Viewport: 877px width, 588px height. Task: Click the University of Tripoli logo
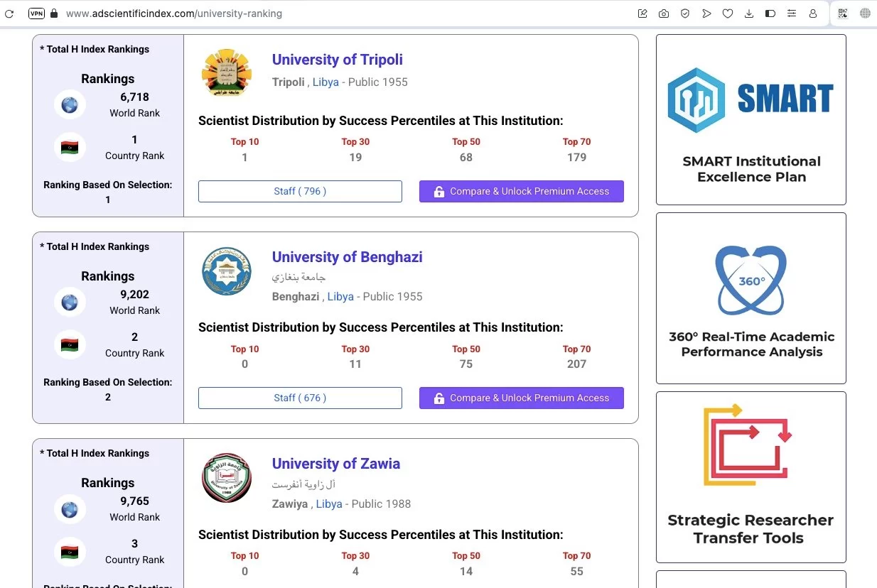click(226, 72)
